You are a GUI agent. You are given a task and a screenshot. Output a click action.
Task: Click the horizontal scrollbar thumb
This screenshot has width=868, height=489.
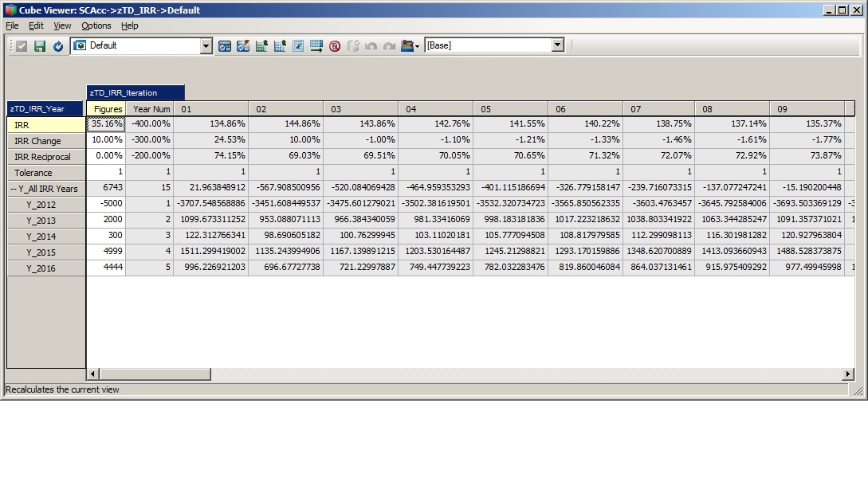(155, 374)
